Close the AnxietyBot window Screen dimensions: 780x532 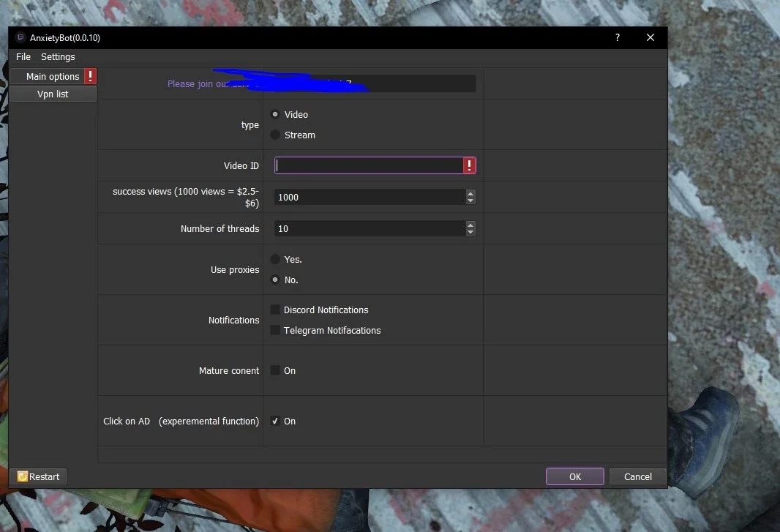point(650,37)
